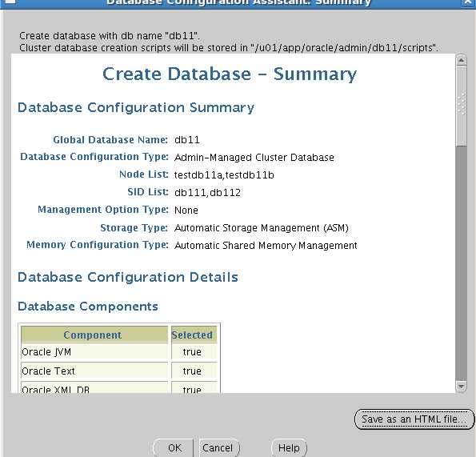Click the Storage Type label
This screenshot has width=476, height=457.
pyautogui.click(x=134, y=228)
